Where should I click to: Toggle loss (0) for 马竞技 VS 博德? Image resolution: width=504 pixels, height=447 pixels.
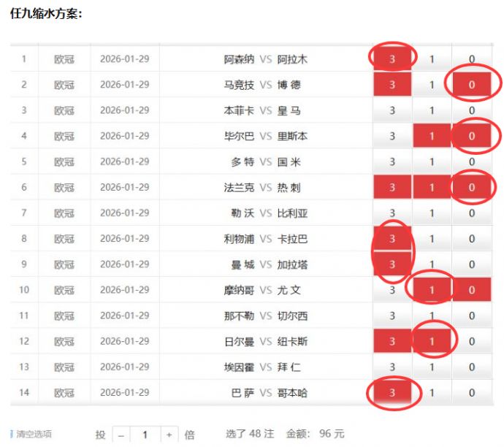[x=472, y=85]
